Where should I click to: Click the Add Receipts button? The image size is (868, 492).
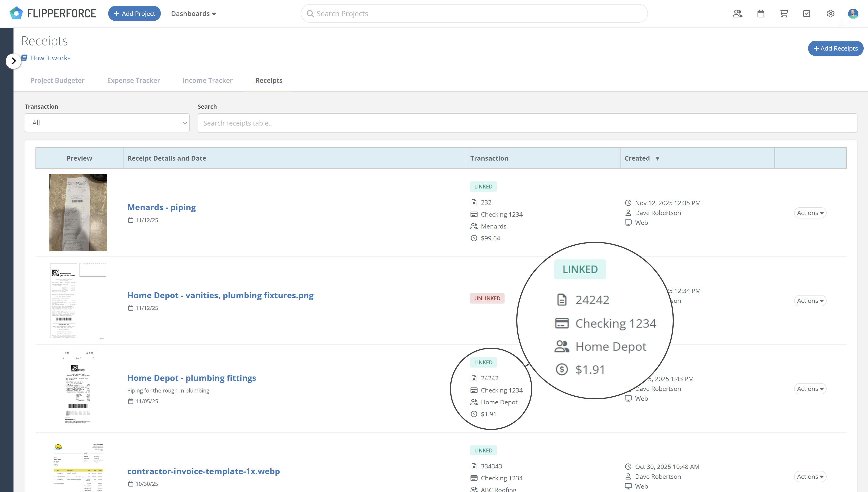tap(835, 48)
